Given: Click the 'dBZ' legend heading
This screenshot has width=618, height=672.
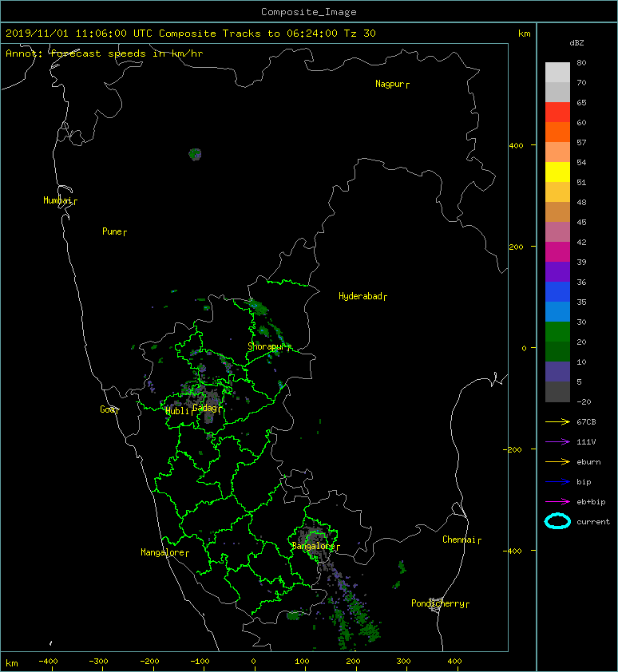Looking at the screenshot, I should click(x=576, y=43).
